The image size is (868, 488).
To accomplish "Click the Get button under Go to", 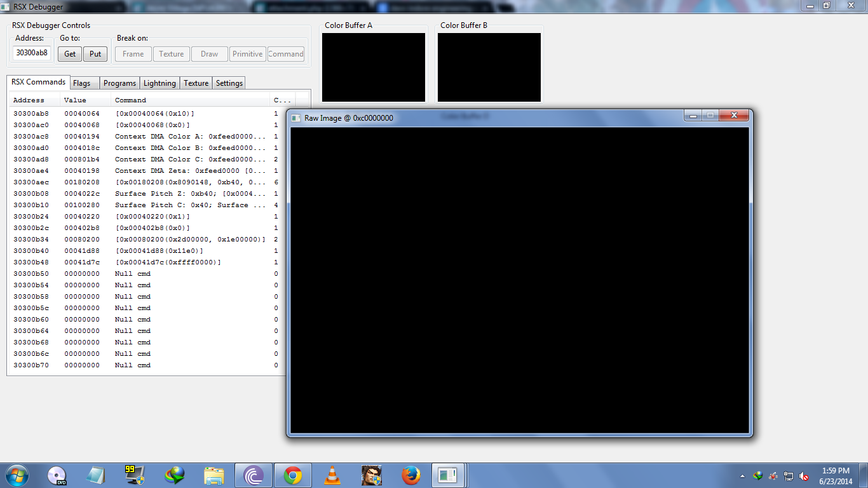I will click(x=70, y=54).
